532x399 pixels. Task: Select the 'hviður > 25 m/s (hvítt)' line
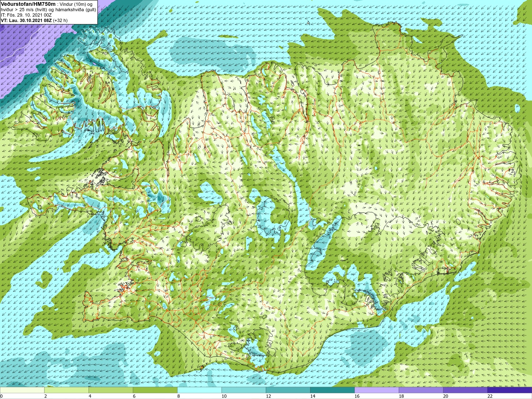click(25, 10)
